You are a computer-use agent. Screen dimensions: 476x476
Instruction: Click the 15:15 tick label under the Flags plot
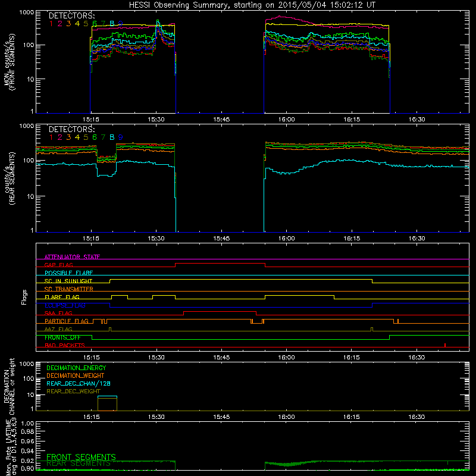(x=91, y=358)
